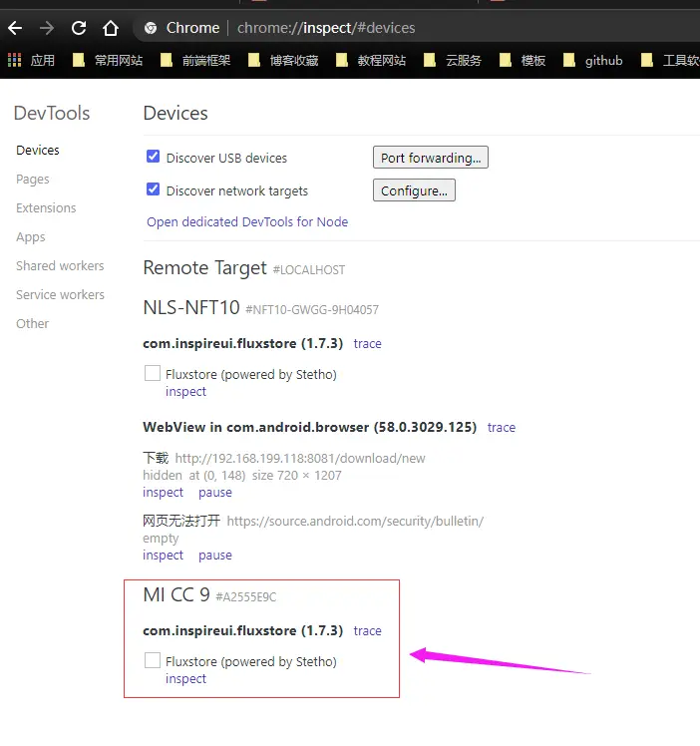Switch to Pages in the sidebar
This screenshot has width=700, height=746.
coord(32,180)
